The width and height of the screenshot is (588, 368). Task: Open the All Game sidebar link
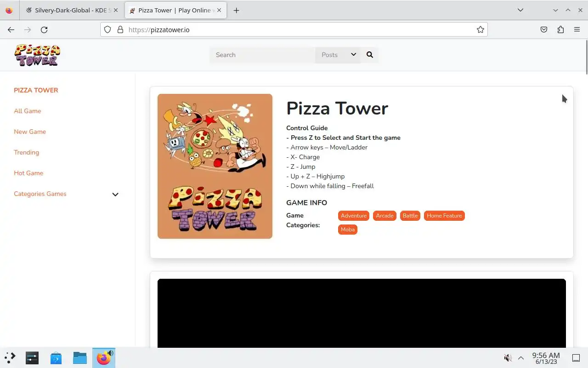[x=28, y=111]
